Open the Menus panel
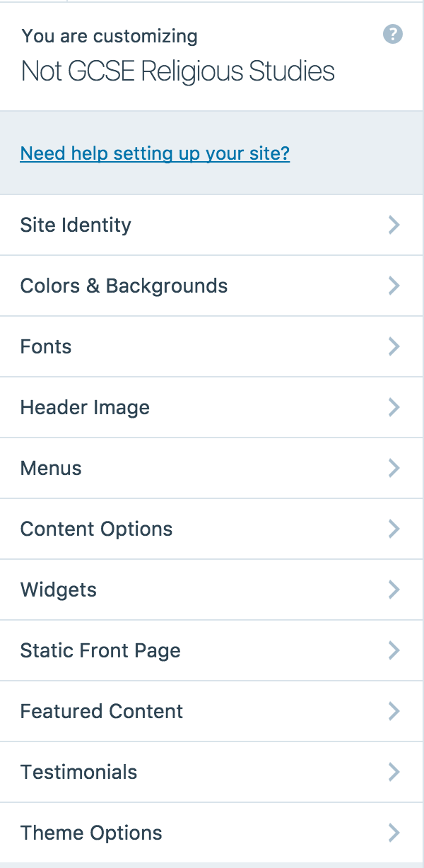The width and height of the screenshot is (424, 868). pos(51,469)
